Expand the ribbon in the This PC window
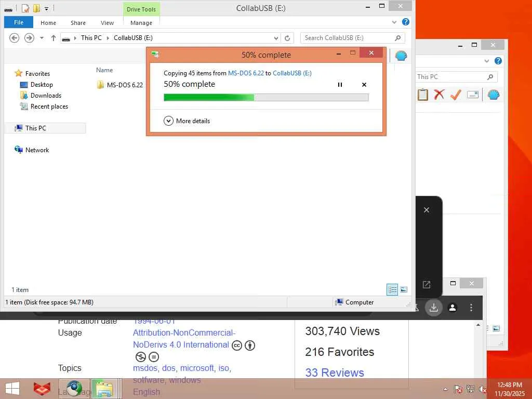This screenshot has height=399, width=532. (x=486, y=61)
